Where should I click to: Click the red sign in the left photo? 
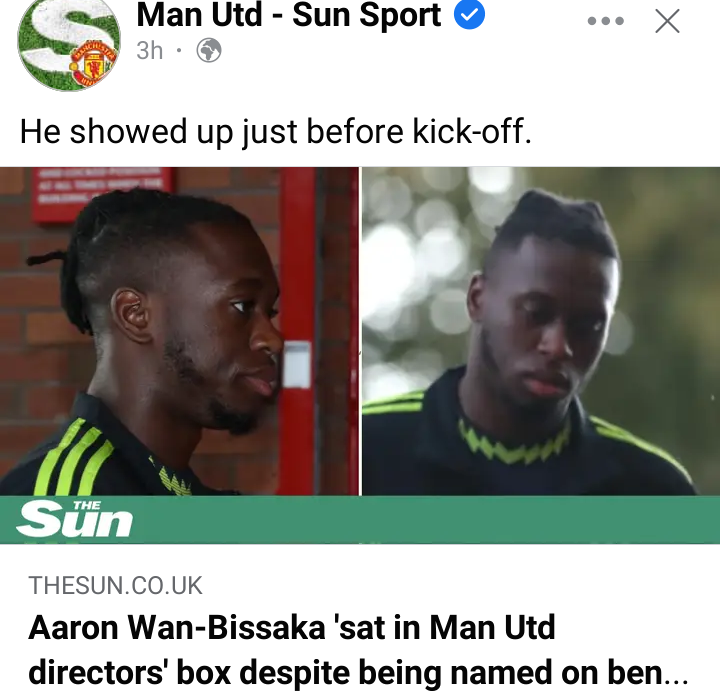click(104, 194)
